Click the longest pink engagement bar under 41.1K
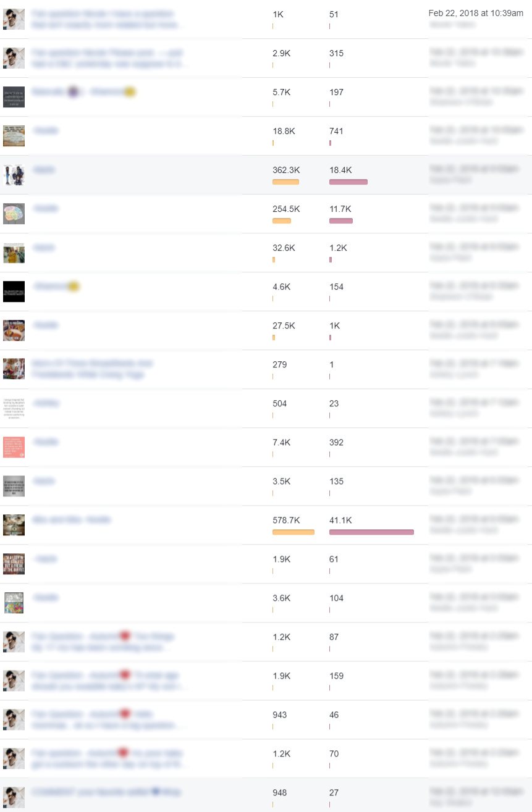The height and width of the screenshot is (812, 532). click(x=371, y=532)
